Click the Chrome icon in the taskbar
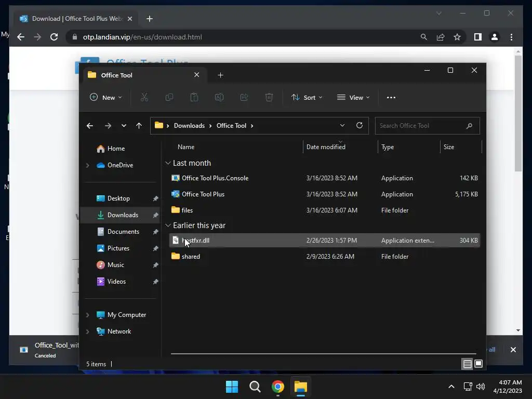This screenshot has width=532, height=399. 278,387
